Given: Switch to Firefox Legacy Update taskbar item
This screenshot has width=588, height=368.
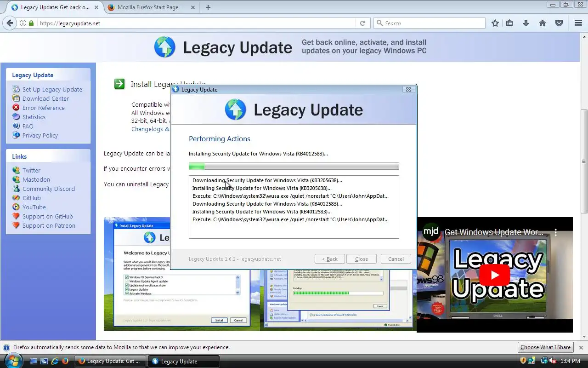Looking at the screenshot, I should (x=109, y=361).
